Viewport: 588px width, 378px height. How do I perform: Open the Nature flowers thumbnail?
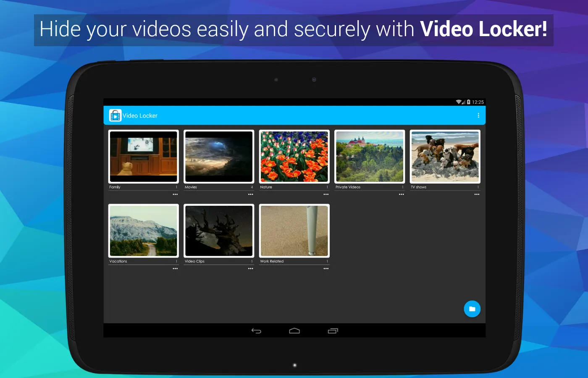(x=294, y=157)
